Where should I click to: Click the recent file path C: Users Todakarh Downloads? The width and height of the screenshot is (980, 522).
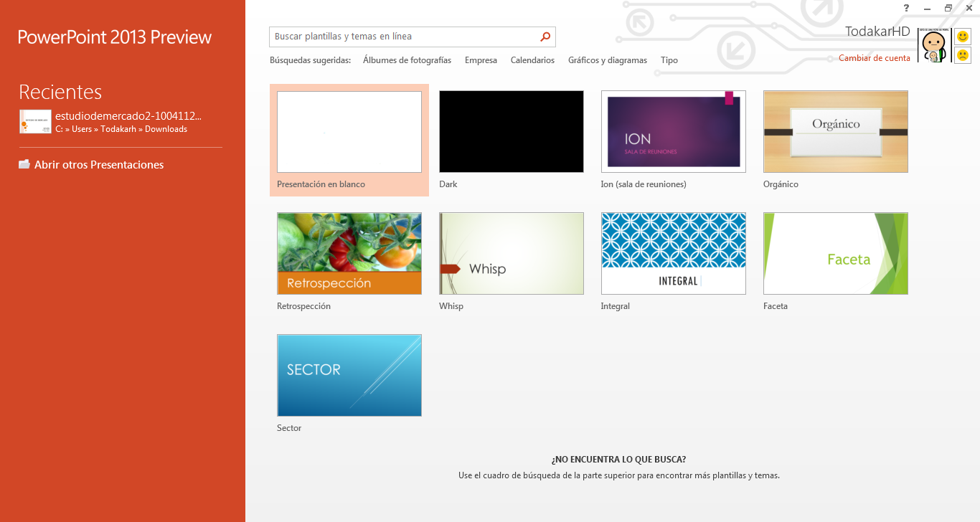(121, 129)
